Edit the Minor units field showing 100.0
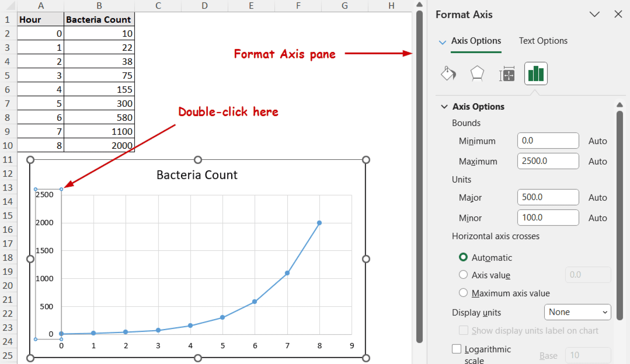The height and width of the screenshot is (364, 630). [x=548, y=217]
